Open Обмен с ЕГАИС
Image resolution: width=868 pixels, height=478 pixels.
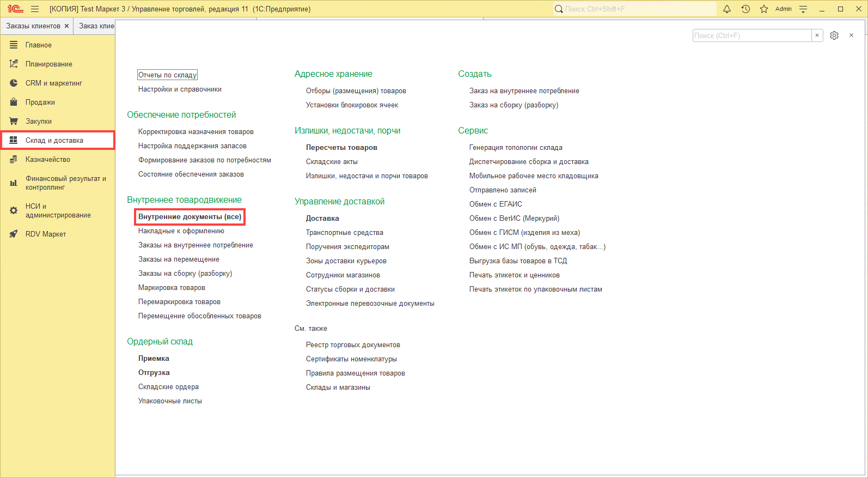(x=496, y=204)
